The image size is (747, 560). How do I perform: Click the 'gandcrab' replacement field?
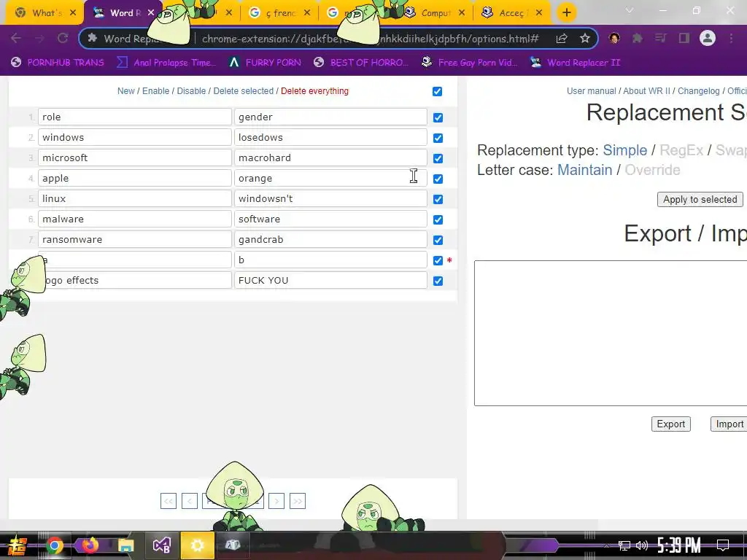click(x=330, y=239)
